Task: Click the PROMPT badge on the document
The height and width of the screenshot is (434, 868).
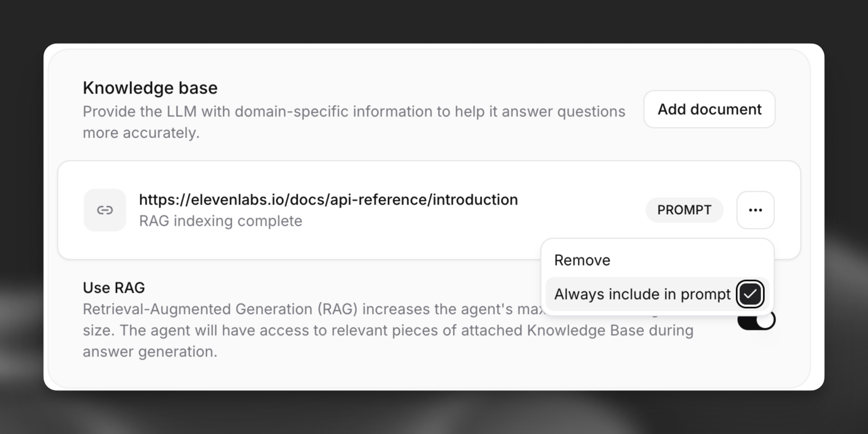Action: pyautogui.click(x=684, y=210)
